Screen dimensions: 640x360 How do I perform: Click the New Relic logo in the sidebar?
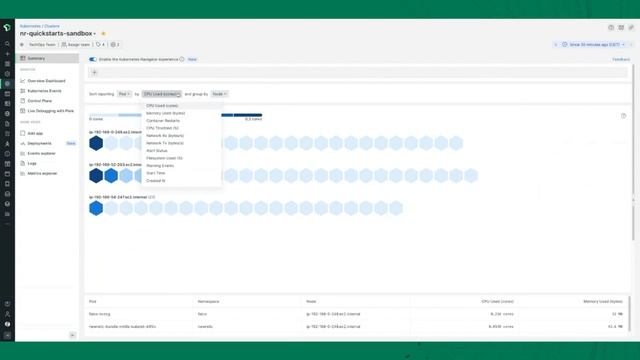click(7, 28)
